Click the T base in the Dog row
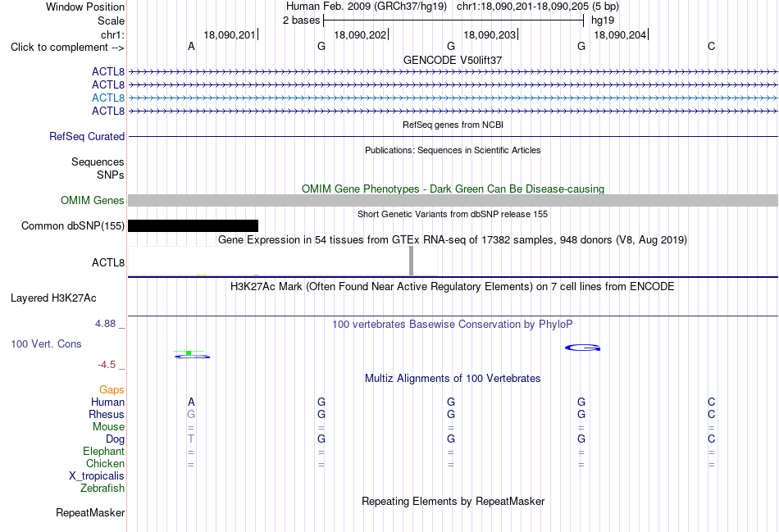Screen dimensions: 779x532 tap(191, 439)
